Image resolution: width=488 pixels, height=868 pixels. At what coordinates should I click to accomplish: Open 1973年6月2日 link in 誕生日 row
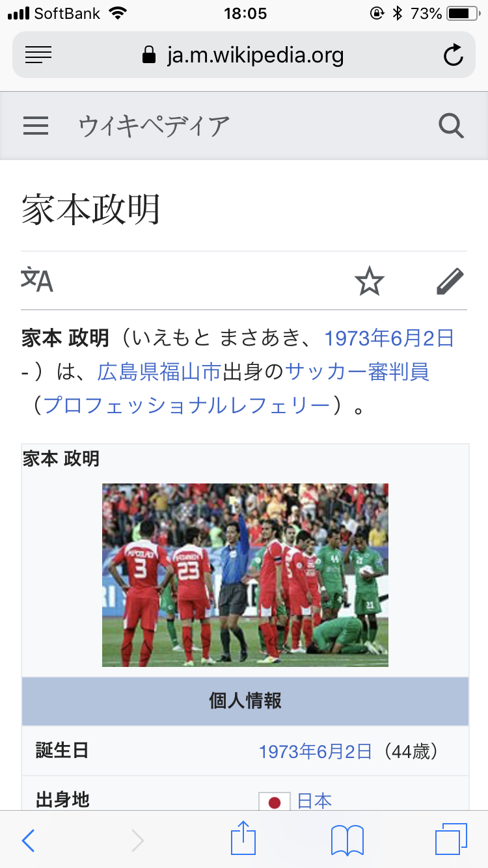(316, 752)
